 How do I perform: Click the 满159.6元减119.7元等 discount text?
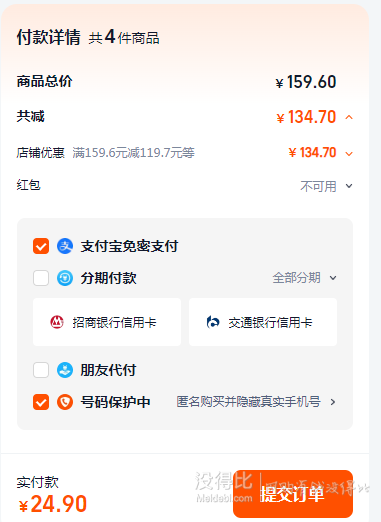tap(133, 153)
